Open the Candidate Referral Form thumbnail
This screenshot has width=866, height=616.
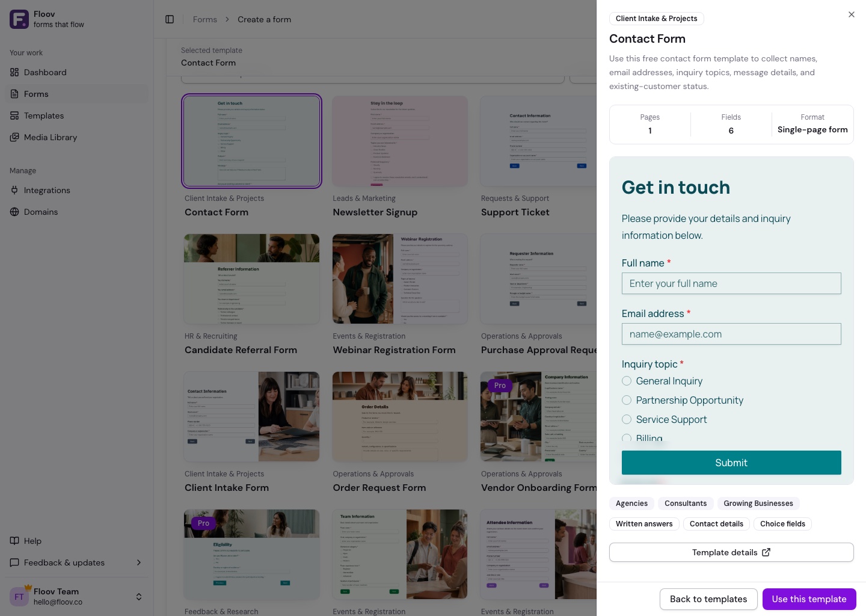click(251, 279)
